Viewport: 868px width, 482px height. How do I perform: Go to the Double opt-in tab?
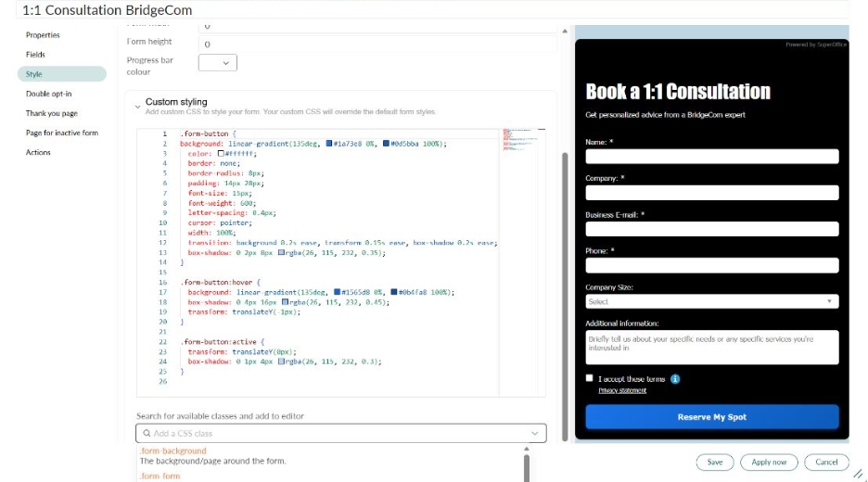48,94
